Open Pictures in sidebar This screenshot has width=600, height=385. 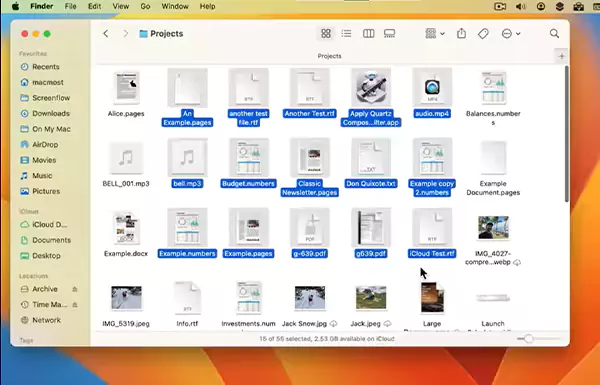point(46,191)
